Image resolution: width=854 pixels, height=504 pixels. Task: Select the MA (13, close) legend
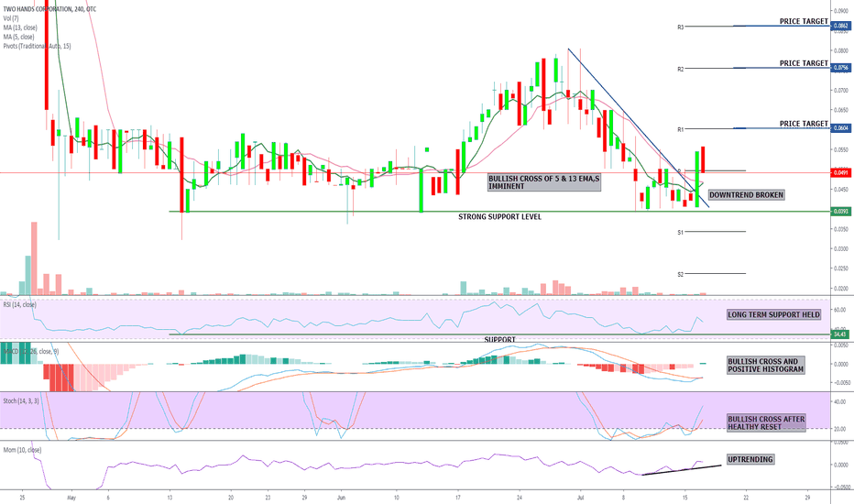pos(20,27)
